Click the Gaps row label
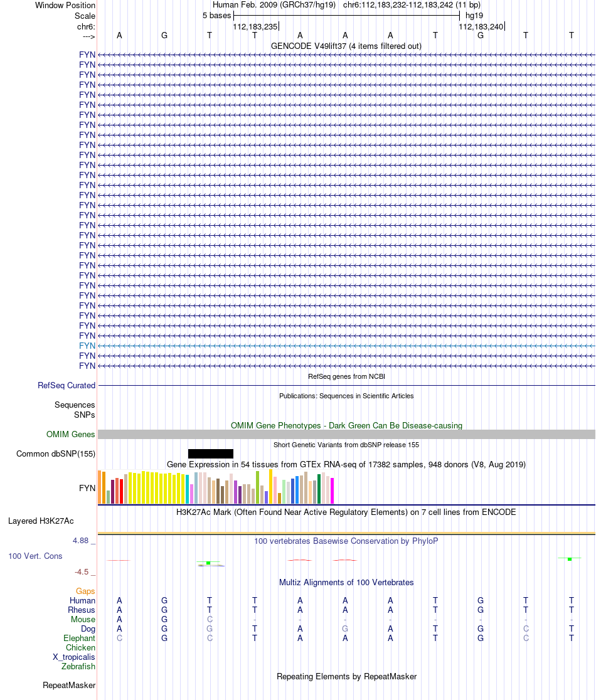Viewport: 596px width, 700px height. coord(85,591)
